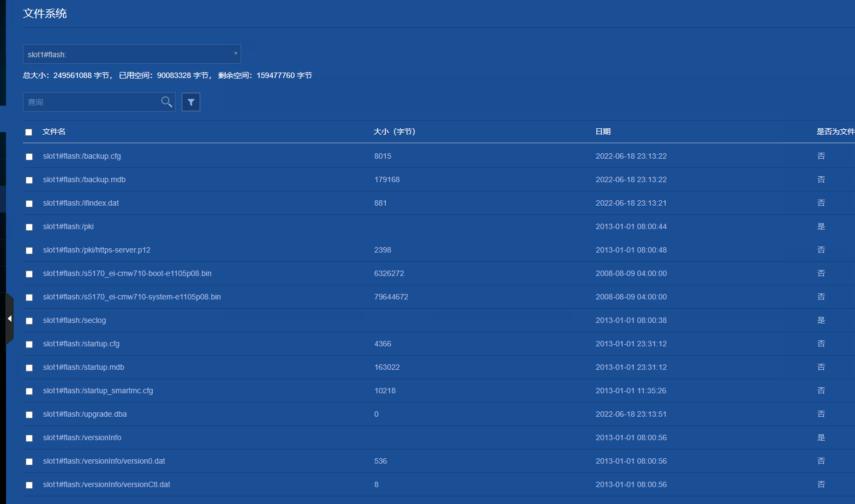Click date 2013-01-01 11:35:26 for startup_smartmc.cfg
855x504 pixels.
click(x=631, y=391)
